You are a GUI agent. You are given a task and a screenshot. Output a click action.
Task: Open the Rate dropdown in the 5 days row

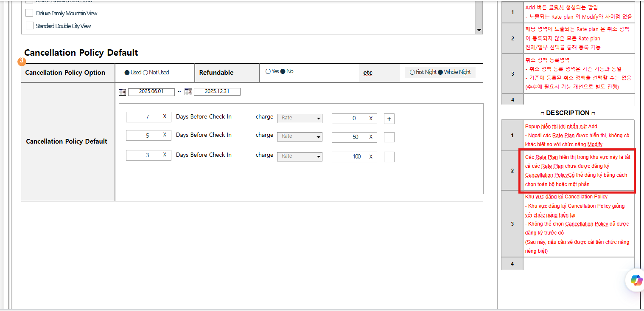click(300, 136)
